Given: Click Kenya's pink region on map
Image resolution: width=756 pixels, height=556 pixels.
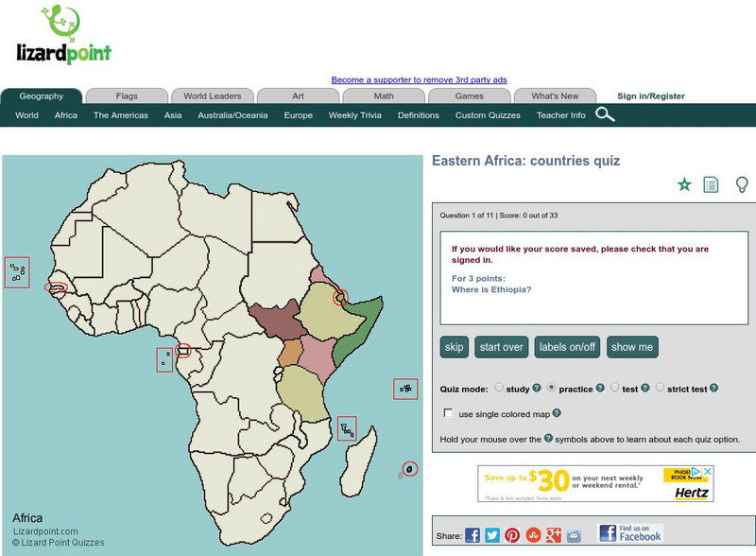Looking at the screenshot, I should [x=317, y=356].
